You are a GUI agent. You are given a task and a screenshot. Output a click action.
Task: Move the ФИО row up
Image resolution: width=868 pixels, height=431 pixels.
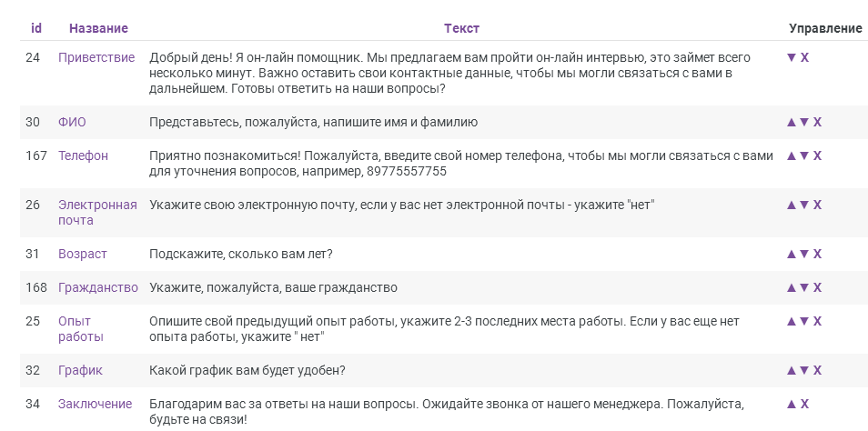pos(791,122)
